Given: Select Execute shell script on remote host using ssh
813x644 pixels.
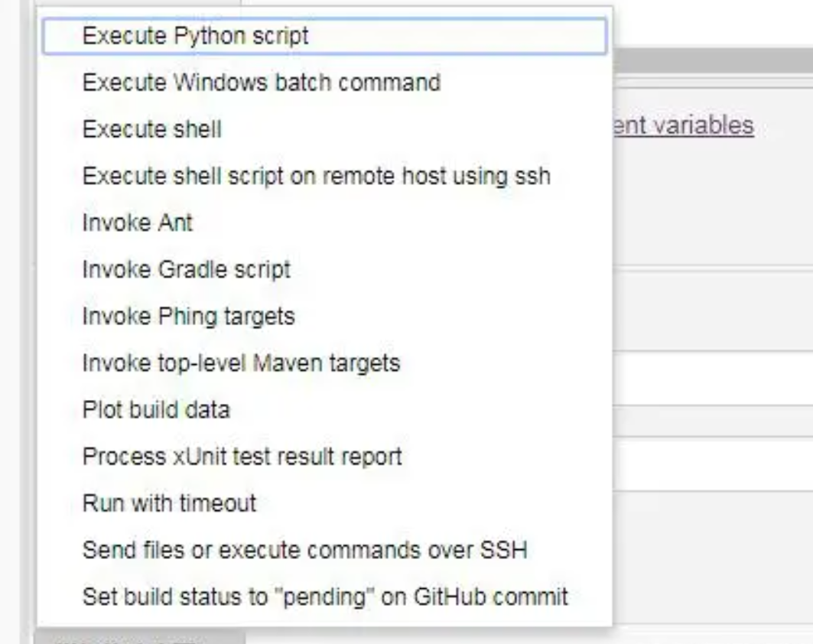Looking at the screenshot, I should (x=316, y=176).
